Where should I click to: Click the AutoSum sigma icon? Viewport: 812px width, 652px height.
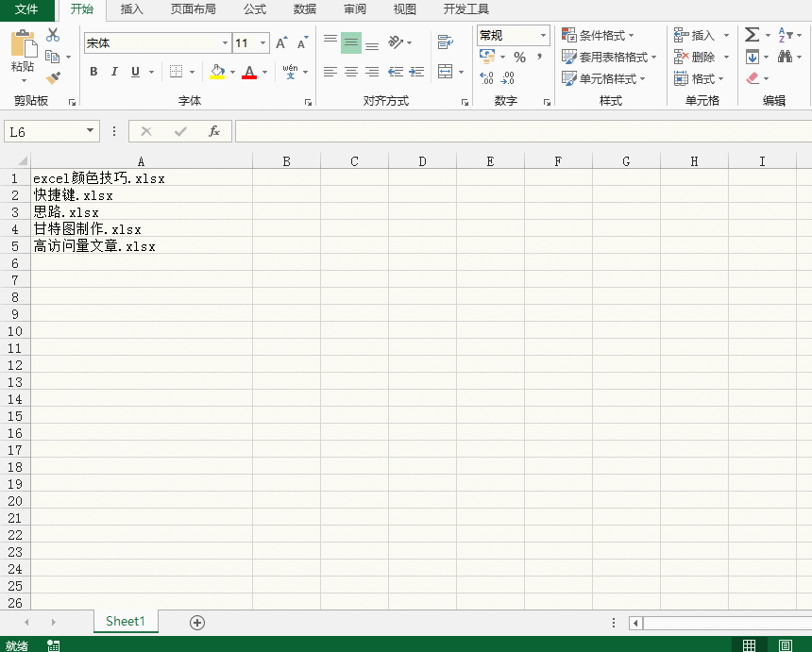[x=752, y=35]
